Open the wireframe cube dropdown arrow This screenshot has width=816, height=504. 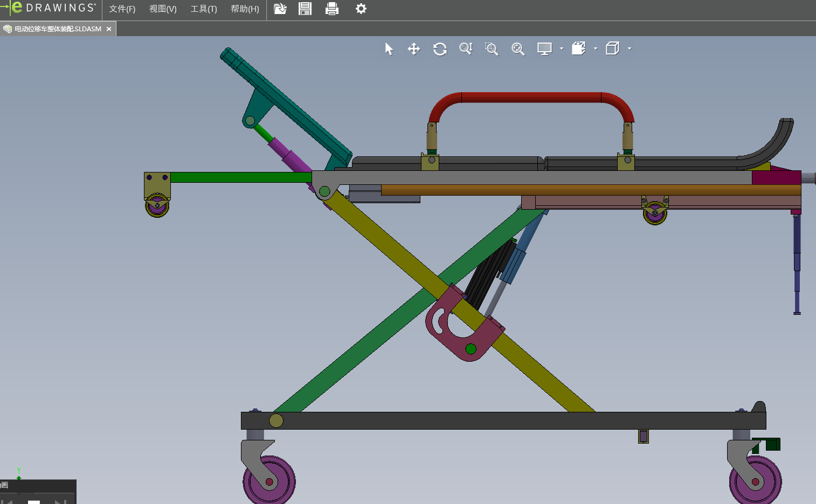(x=630, y=49)
